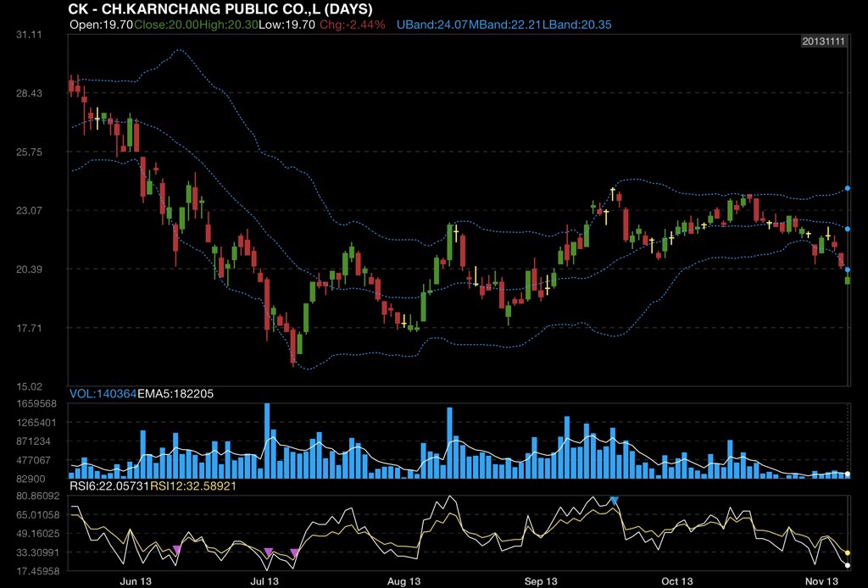Click the blue middle band end dot
This screenshot has width=868, height=588.
(x=848, y=229)
